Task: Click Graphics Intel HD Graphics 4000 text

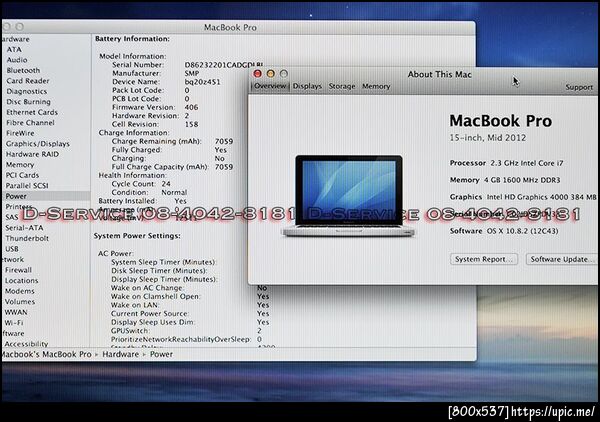Action: [523, 197]
